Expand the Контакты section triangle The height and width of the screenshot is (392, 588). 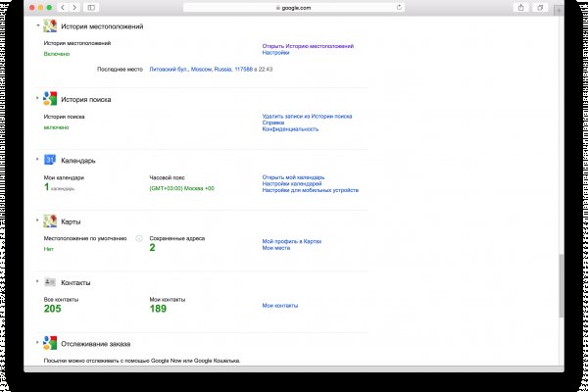(37, 281)
